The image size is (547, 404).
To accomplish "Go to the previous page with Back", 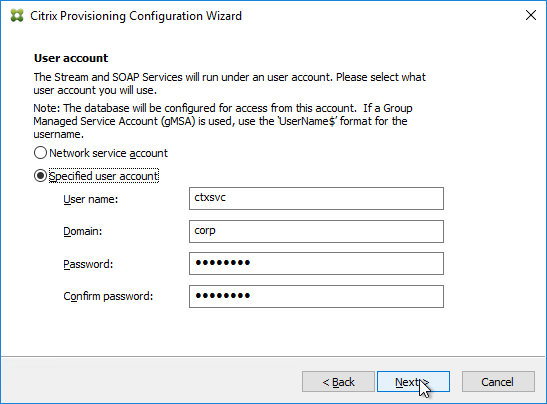I will tap(338, 382).
